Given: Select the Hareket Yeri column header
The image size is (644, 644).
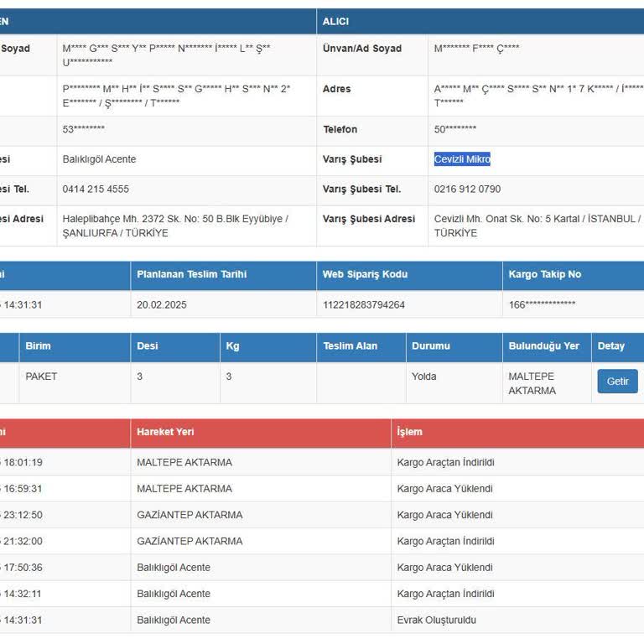Looking at the screenshot, I should [x=165, y=432].
